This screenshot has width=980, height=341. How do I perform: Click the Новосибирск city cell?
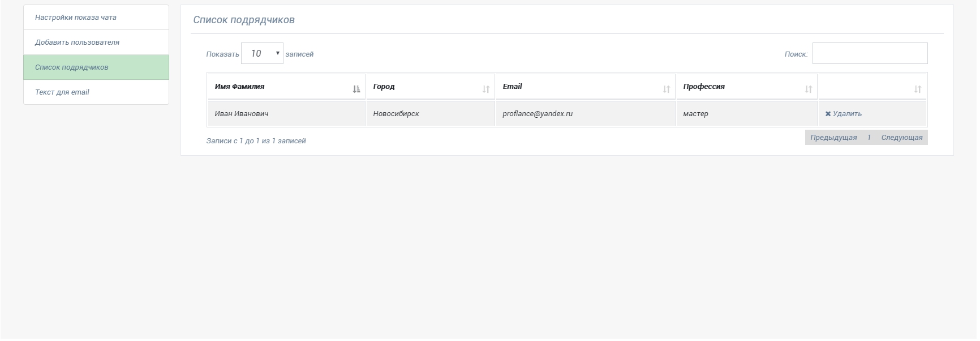396,114
